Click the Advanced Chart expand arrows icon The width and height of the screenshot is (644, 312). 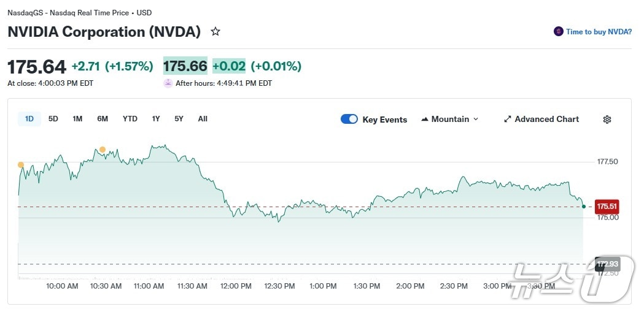pos(508,120)
